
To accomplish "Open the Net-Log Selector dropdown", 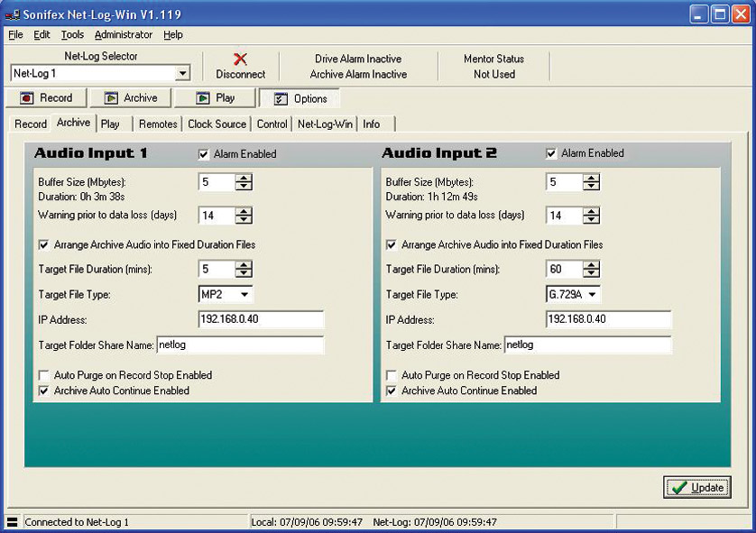I will tap(183, 74).
